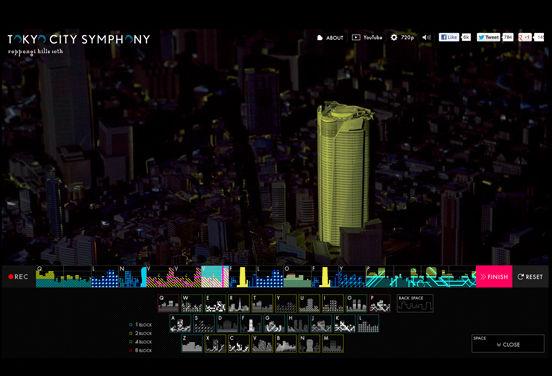Click the X key pattern tile
Viewport: 552px width, 376px height.
[215, 344]
